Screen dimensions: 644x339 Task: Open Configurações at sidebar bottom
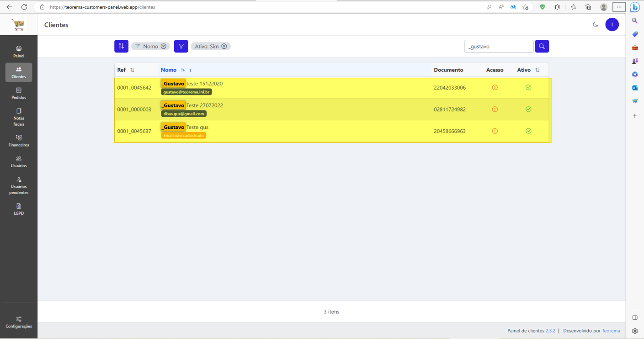click(x=19, y=322)
